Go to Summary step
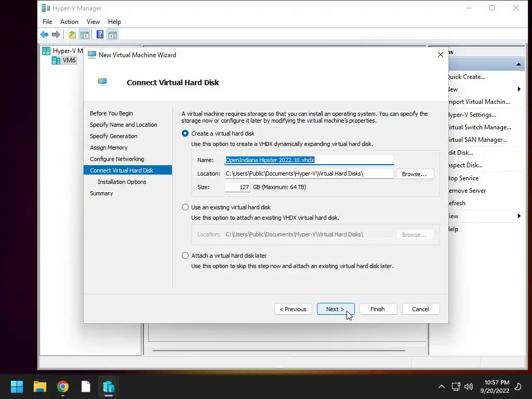 point(101,193)
